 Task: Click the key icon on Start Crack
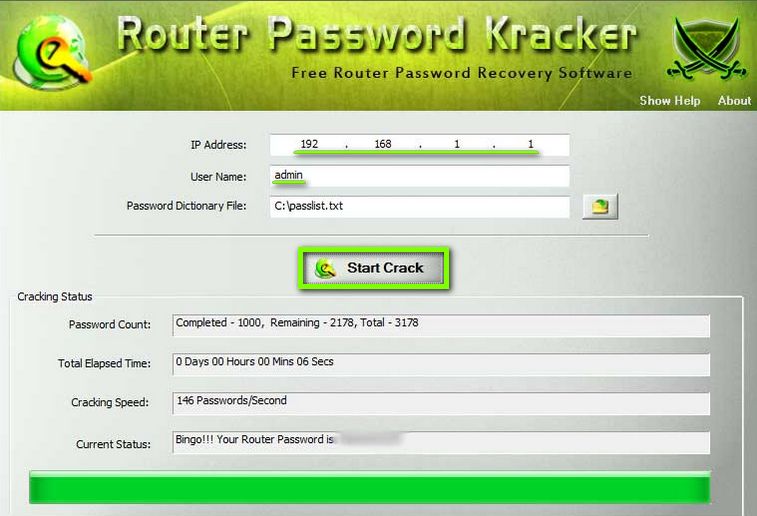coord(326,268)
